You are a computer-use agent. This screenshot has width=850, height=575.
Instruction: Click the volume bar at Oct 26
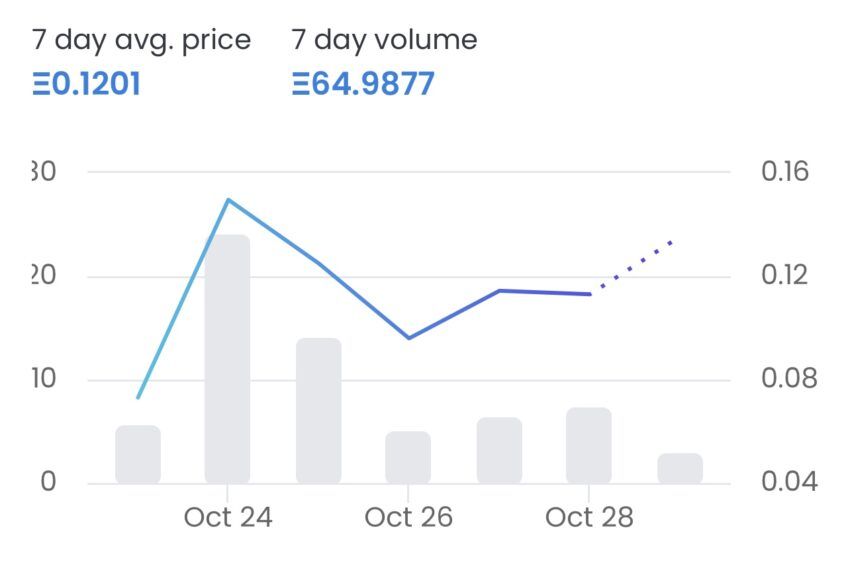[x=408, y=457]
